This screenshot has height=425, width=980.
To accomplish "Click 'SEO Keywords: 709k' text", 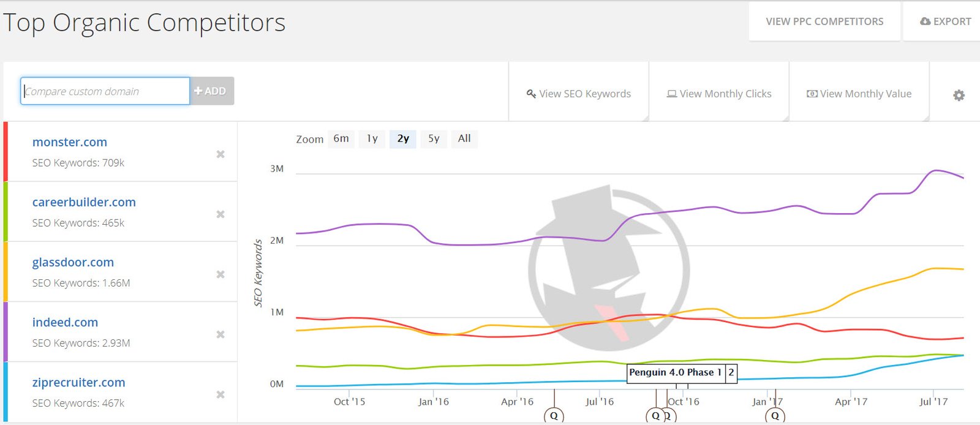I will (78, 163).
